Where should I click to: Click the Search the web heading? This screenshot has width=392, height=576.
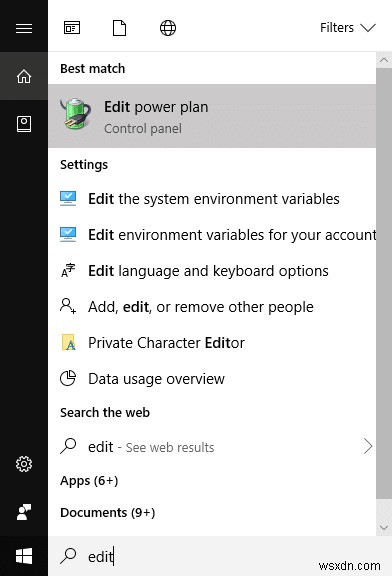pos(105,413)
